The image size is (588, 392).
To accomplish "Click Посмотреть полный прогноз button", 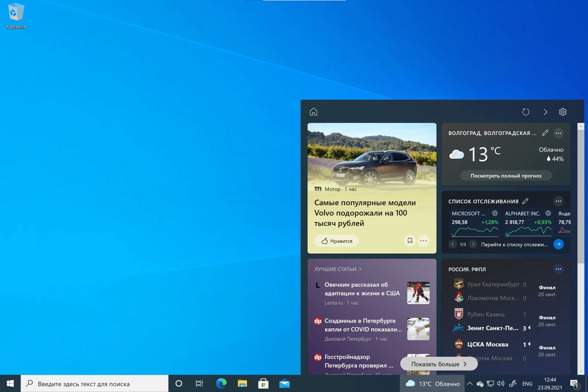I will tap(506, 176).
